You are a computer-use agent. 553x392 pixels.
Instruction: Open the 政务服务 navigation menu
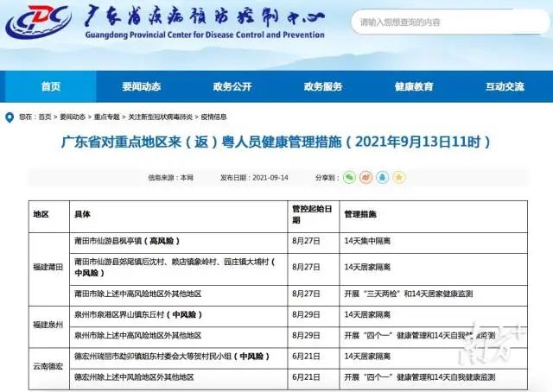[x=323, y=86]
